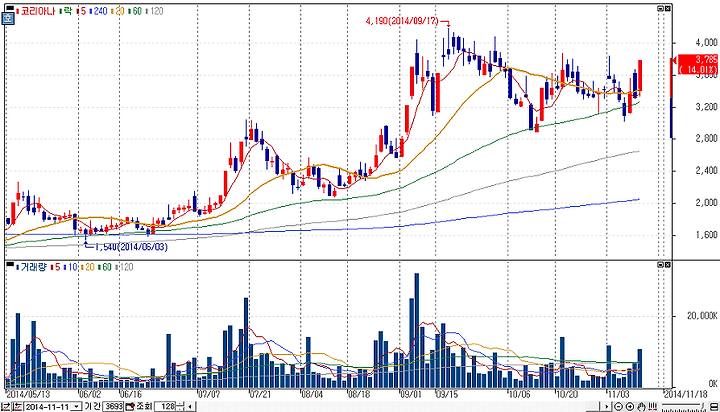720x412 pixels.
Task: Click the red 5 legend in the volume pane
Action: [x=56, y=266]
